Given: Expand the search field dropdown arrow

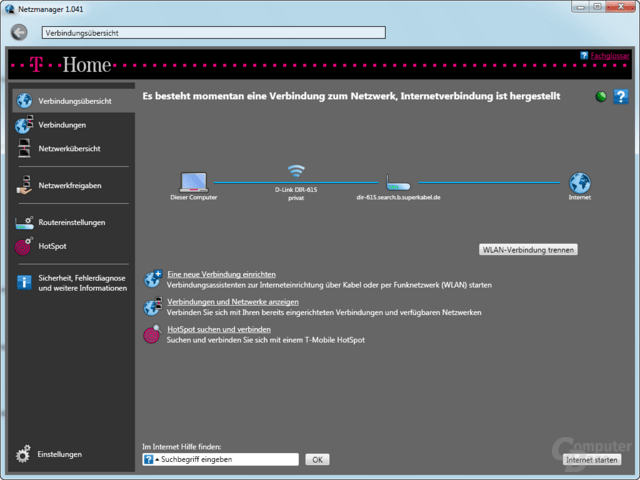Looking at the screenshot, I should coord(157,460).
